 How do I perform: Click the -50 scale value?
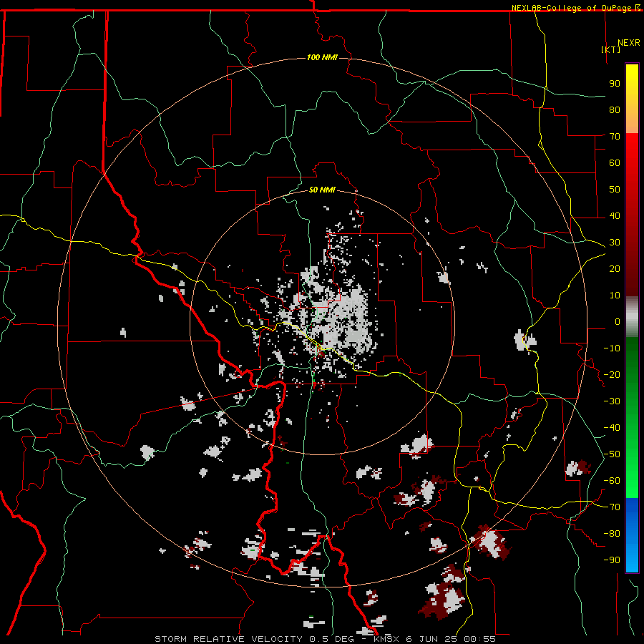[612, 454]
